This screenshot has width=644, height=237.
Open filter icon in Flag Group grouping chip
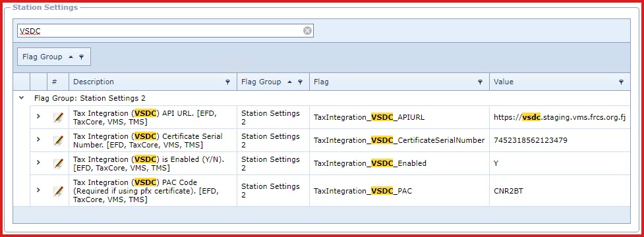(x=81, y=57)
